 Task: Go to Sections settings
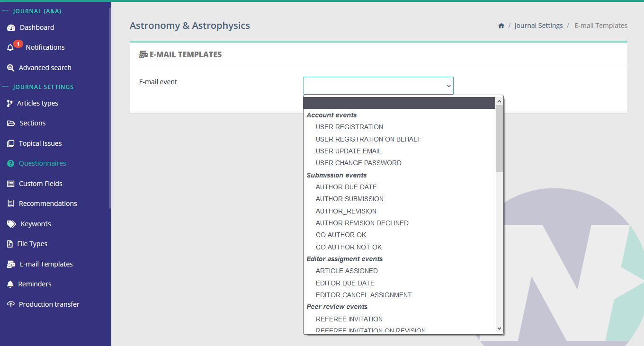pos(33,123)
